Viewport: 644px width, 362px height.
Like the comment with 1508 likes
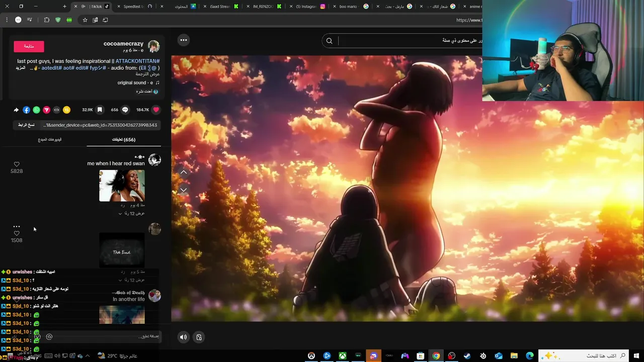click(17, 234)
